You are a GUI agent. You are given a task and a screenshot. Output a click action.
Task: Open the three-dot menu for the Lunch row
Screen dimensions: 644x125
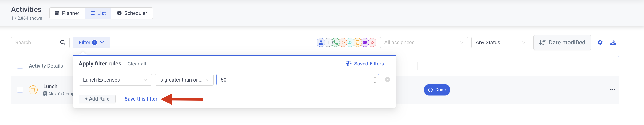(612, 90)
